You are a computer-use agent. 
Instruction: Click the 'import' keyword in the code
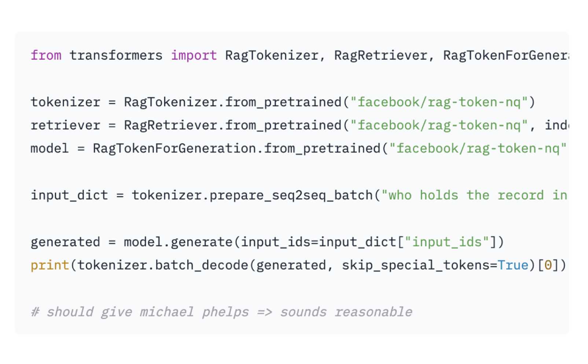click(194, 55)
